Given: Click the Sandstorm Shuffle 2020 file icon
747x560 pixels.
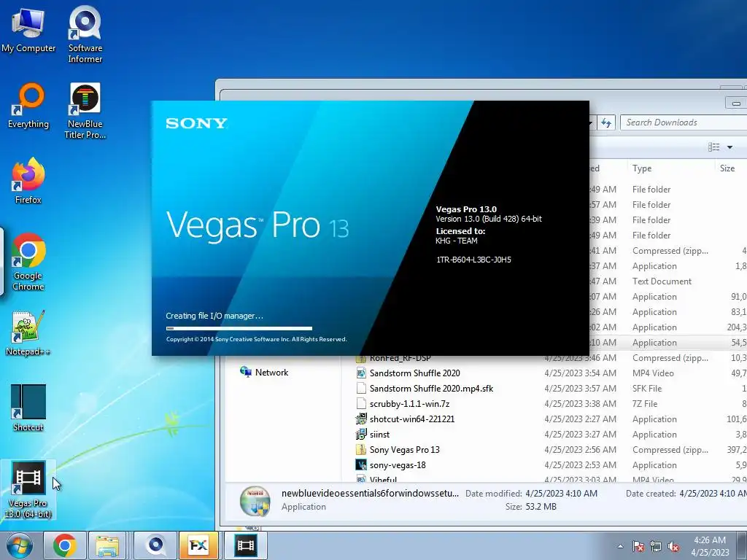Looking at the screenshot, I should (x=361, y=373).
